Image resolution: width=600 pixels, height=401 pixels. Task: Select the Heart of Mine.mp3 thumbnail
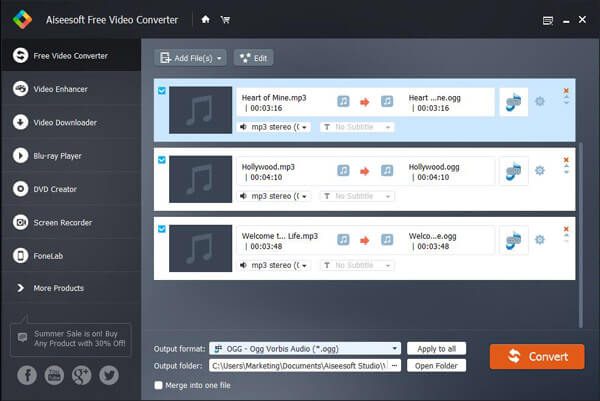(x=201, y=110)
